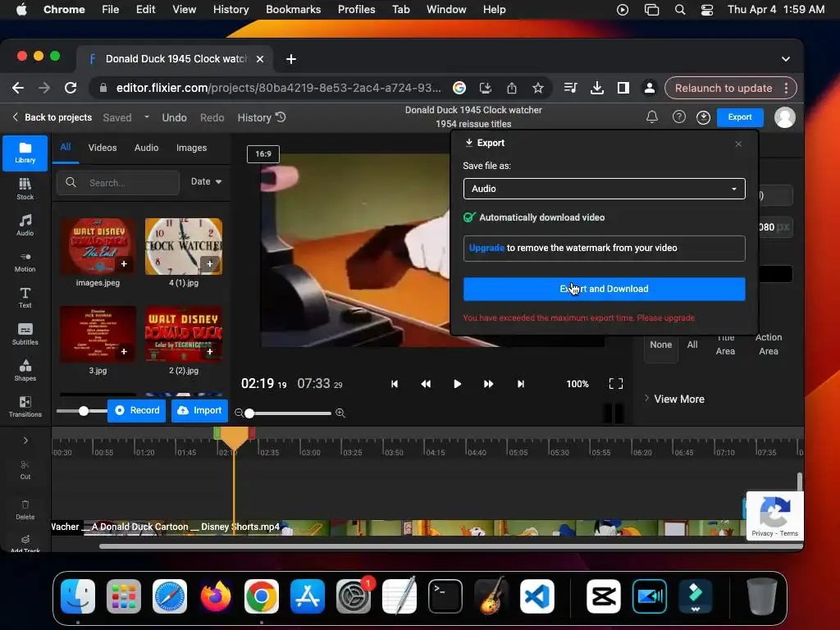The width and height of the screenshot is (840, 630).
Task: Zoom out timeline with minus magnifier
Action: tap(239, 413)
